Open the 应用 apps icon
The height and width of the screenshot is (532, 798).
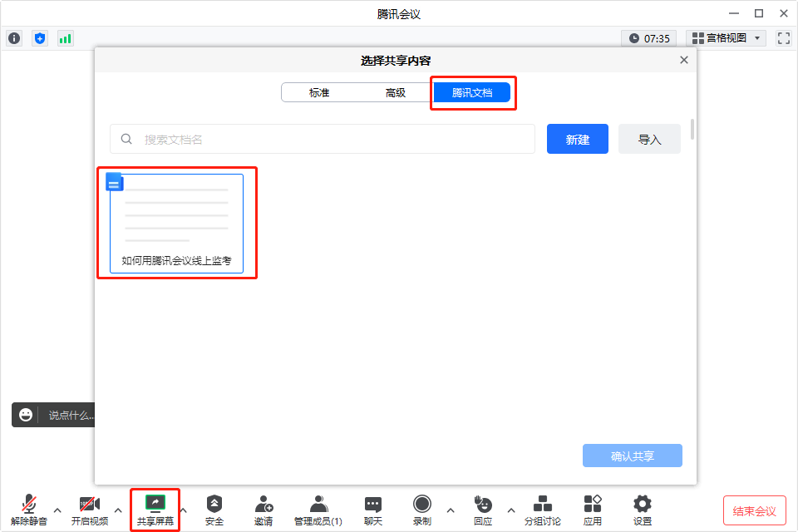(593, 510)
